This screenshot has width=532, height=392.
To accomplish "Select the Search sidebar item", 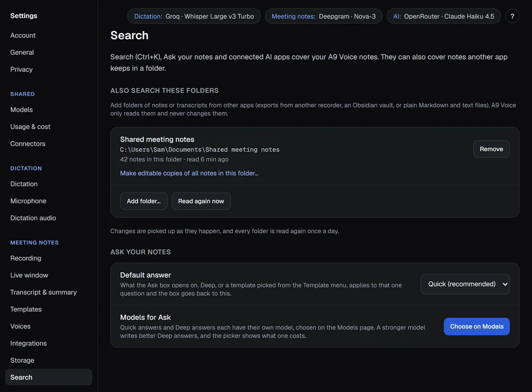I will 48,377.
